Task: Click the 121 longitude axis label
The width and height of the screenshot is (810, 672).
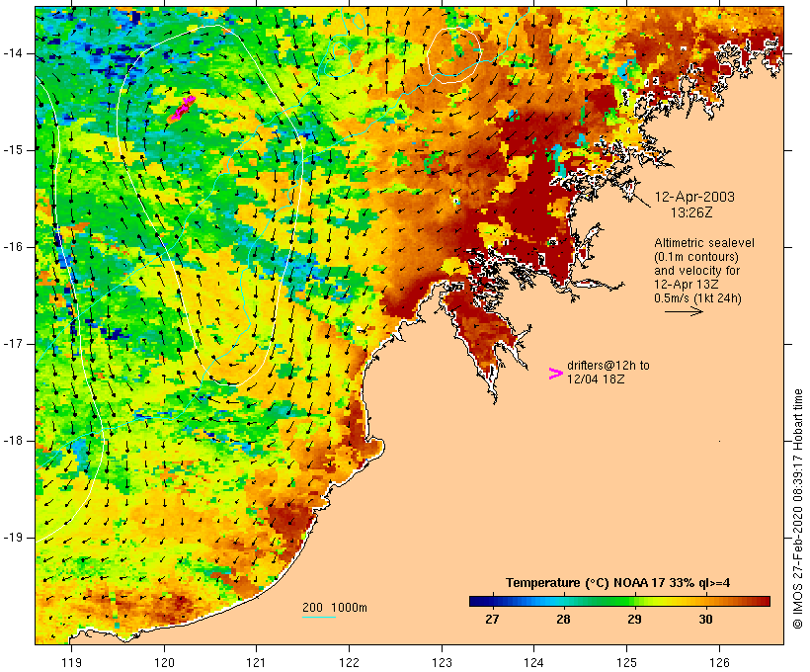Action: pyautogui.click(x=256, y=662)
